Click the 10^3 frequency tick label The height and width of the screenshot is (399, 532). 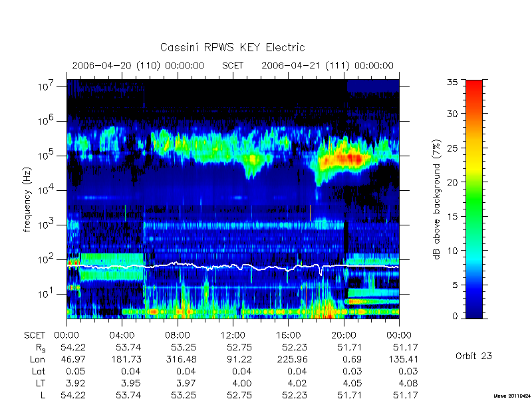[47, 224]
